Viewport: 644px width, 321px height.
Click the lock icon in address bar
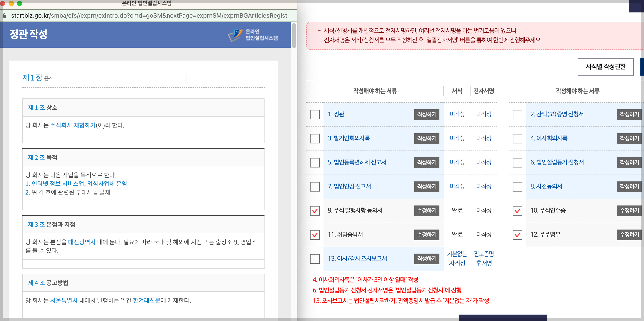[4, 16]
